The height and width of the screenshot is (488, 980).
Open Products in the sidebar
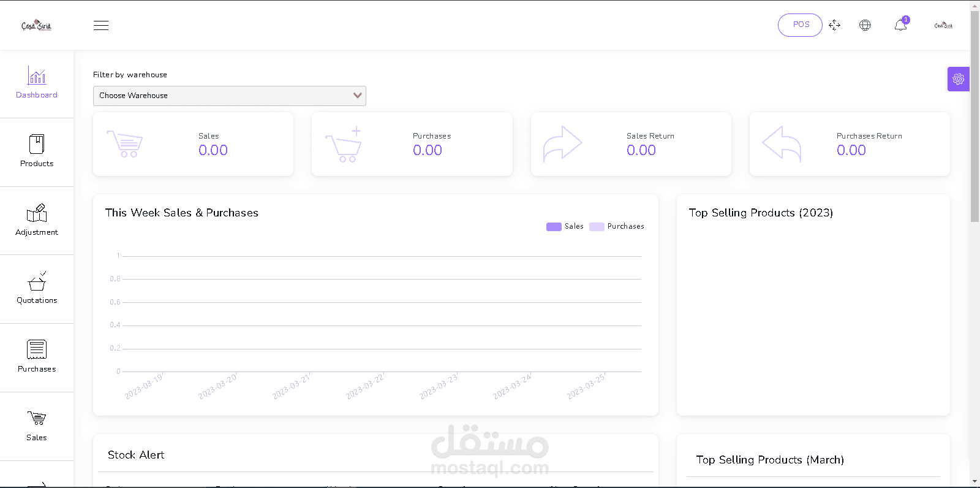[x=37, y=151]
